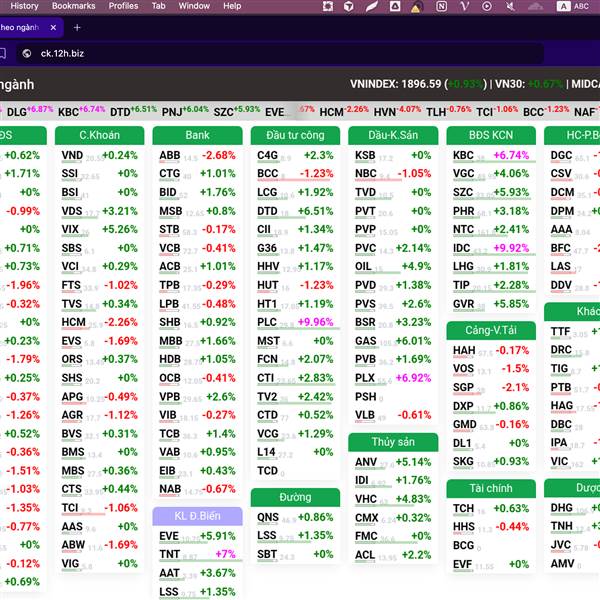Viewport: 600px width, 600px height.
Task: Select GVR +5.85% stock row
Action: tap(491, 304)
